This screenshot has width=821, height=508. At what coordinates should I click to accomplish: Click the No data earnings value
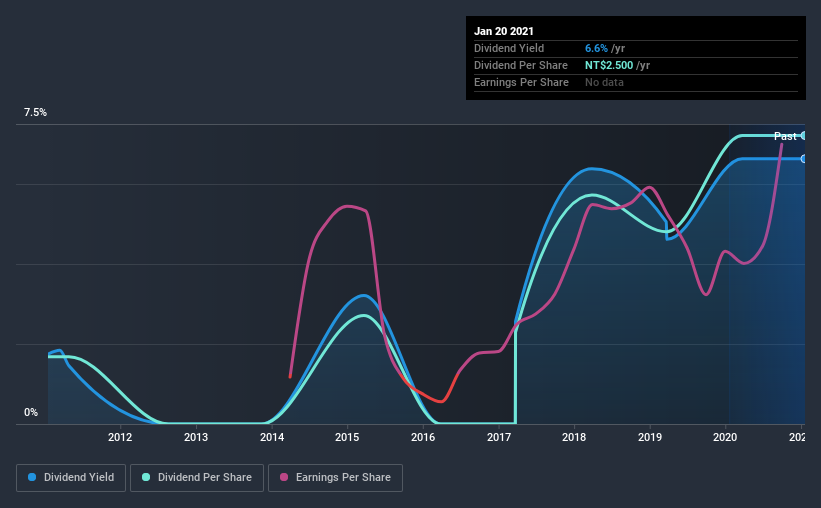click(x=604, y=82)
